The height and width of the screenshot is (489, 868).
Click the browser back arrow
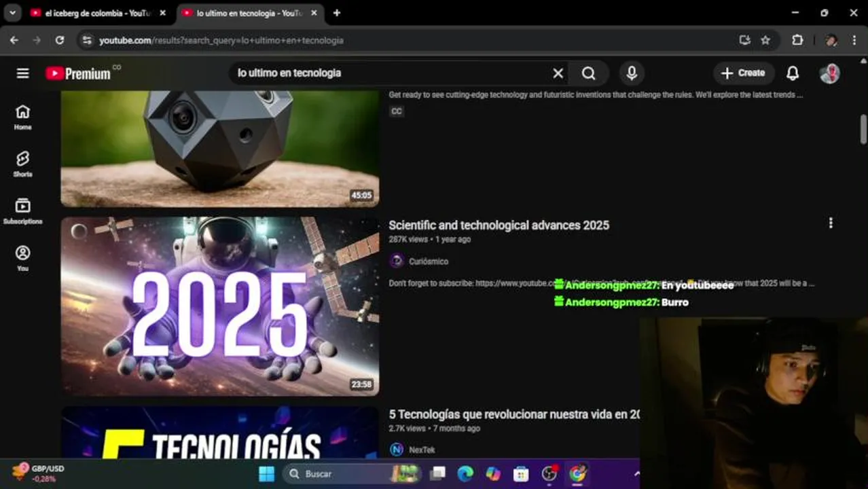tap(14, 40)
